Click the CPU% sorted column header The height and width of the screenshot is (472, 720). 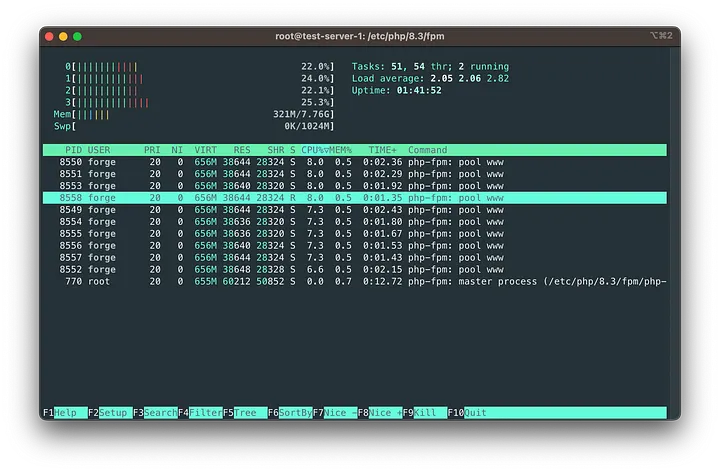315,150
